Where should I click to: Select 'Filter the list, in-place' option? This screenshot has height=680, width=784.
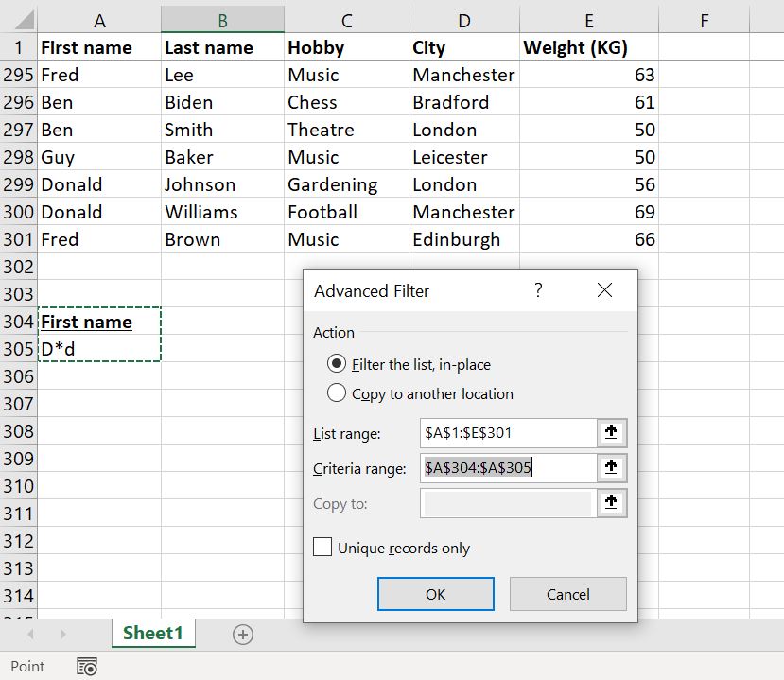click(x=336, y=364)
